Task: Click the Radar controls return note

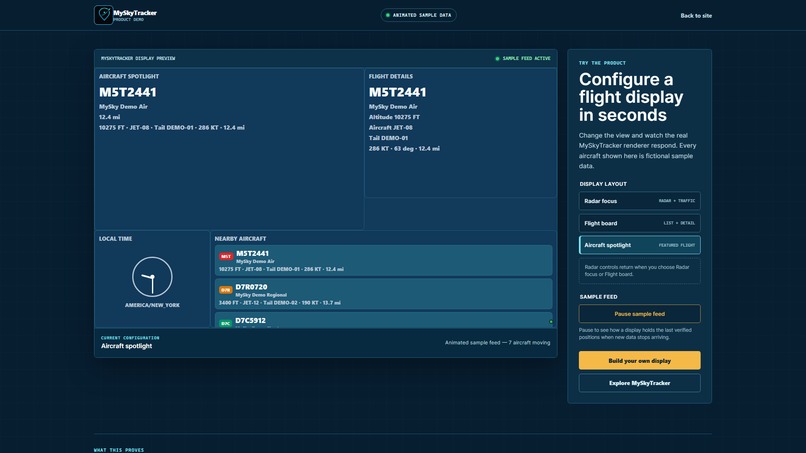Action: (639, 271)
